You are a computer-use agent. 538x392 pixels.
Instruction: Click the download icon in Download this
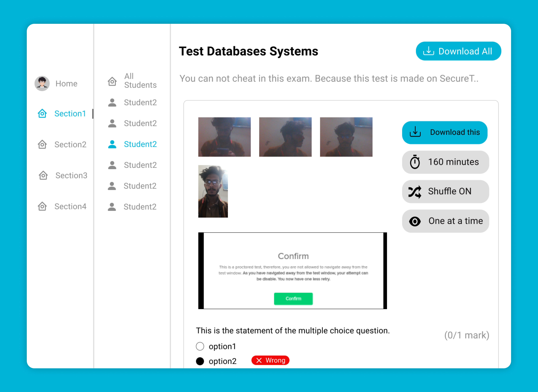[415, 132]
